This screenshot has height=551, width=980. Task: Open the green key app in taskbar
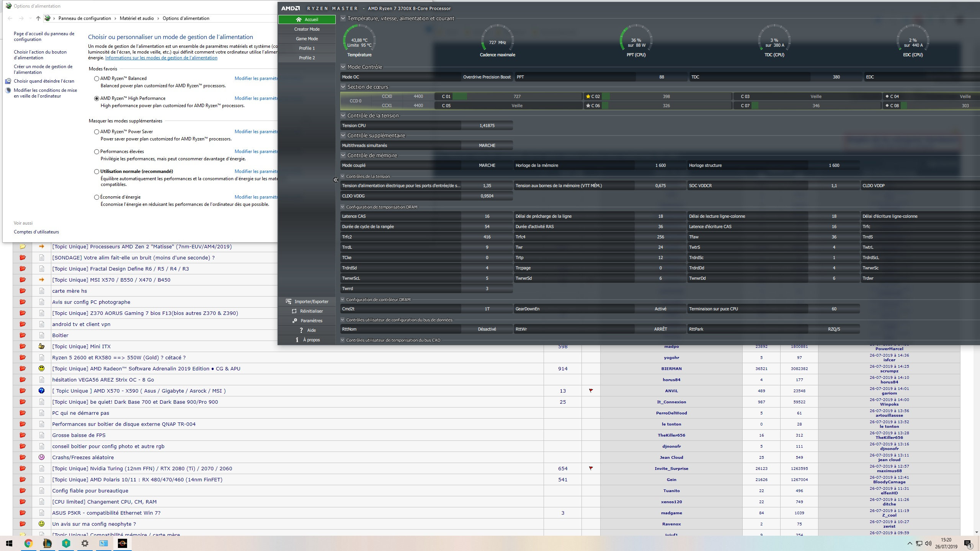tap(66, 543)
